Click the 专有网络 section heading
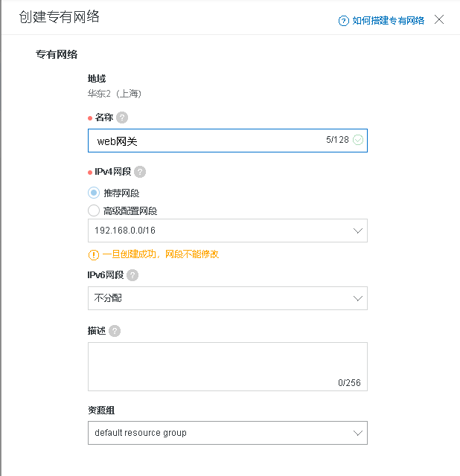This screenshot has height=476, width=460. 57,54
